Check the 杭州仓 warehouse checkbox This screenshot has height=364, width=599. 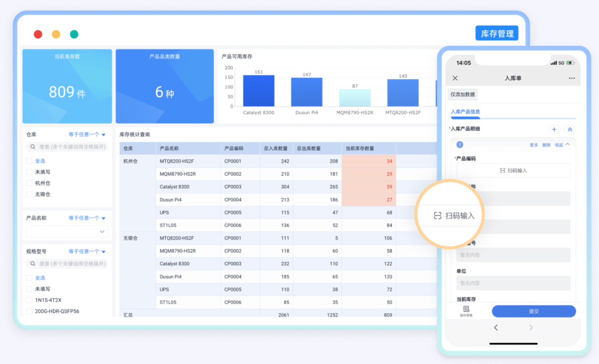point(29,183)
